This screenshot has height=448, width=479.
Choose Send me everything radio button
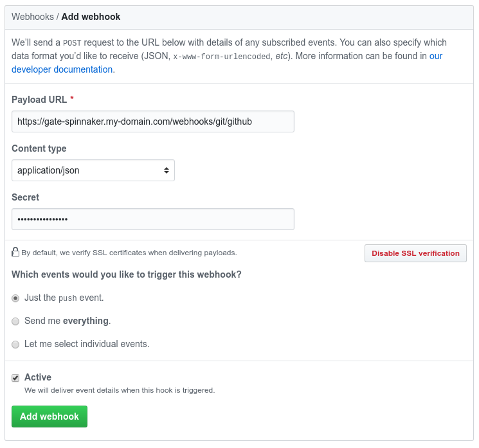point(15,321)
